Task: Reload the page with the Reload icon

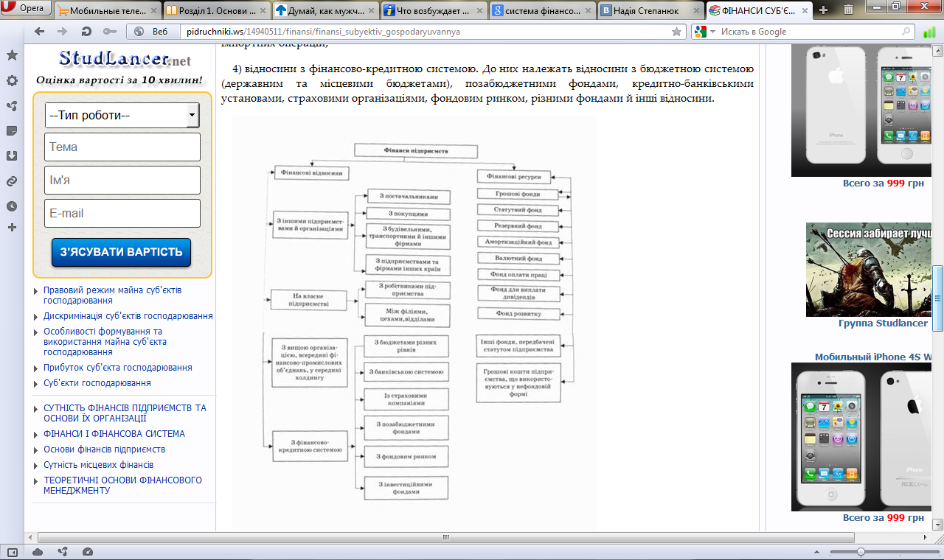Action: [x=86, y=32]
